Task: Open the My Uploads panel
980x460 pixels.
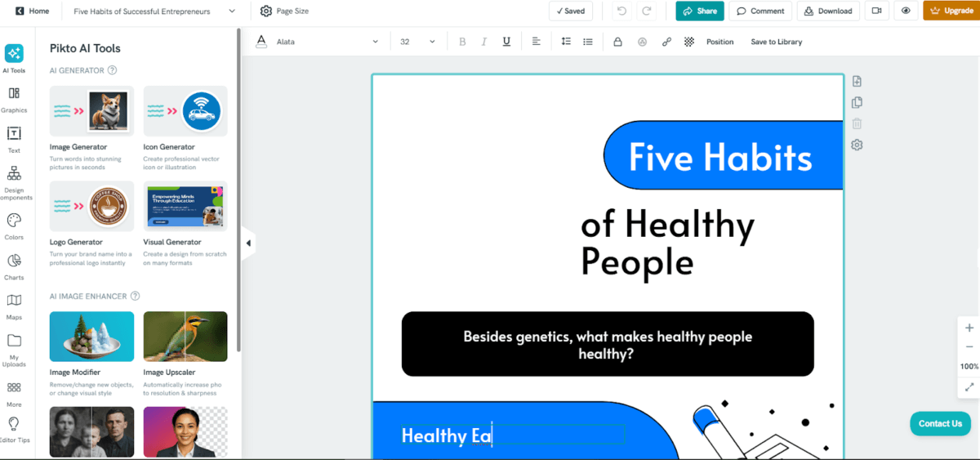Action: [14, 351]
